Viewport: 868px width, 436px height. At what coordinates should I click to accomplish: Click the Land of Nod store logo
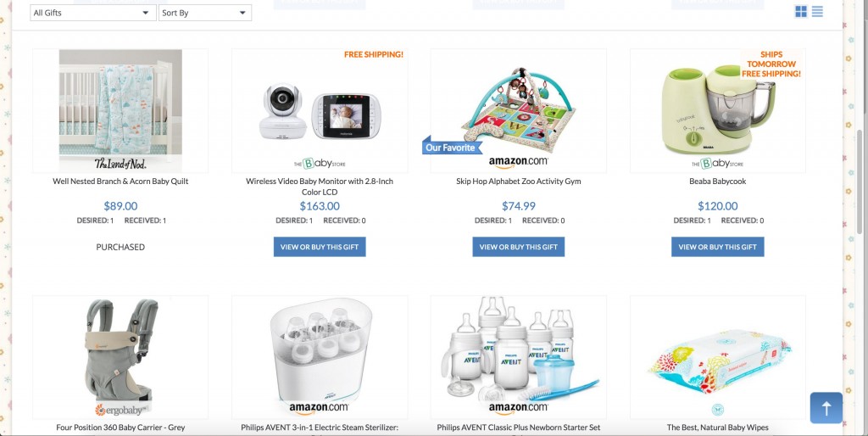click(120, 164)
